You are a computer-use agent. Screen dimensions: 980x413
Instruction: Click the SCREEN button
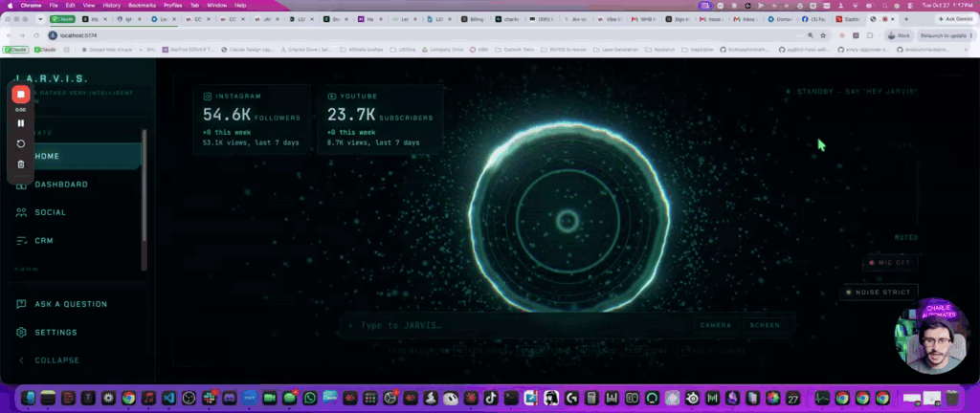(x=765, y=325)
